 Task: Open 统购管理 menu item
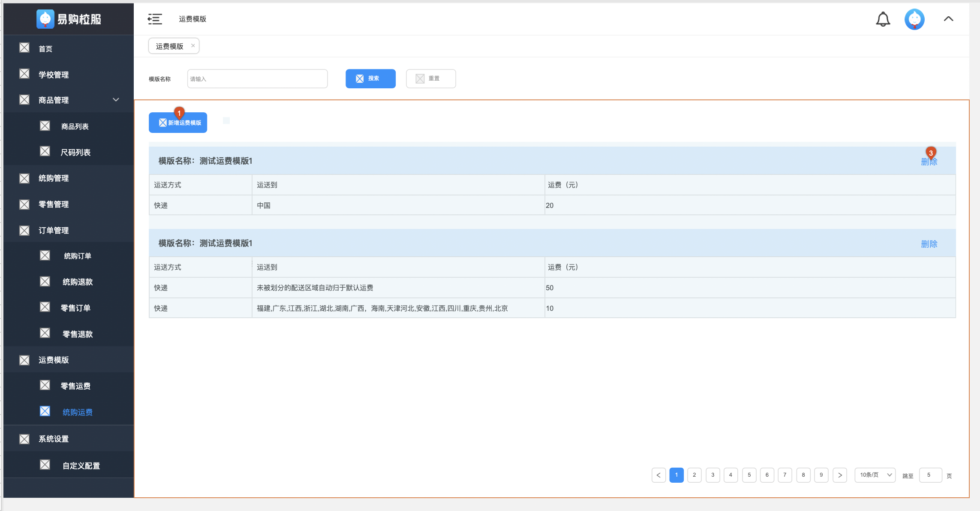tap(54, 178)
